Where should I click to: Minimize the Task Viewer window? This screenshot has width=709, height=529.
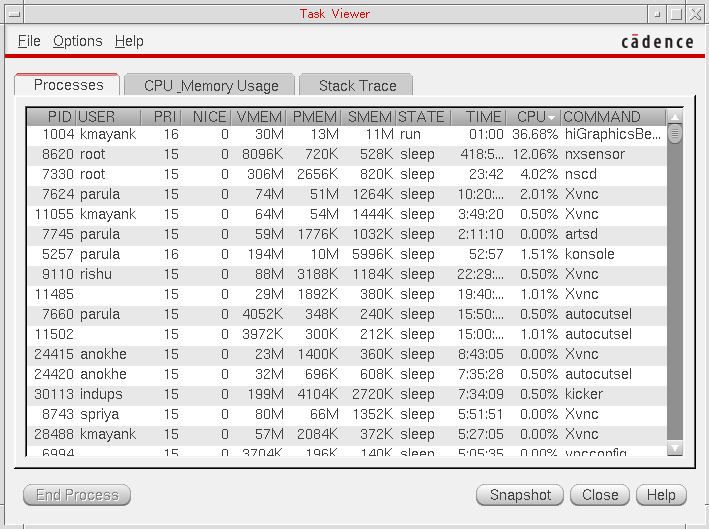click(657, 14)
